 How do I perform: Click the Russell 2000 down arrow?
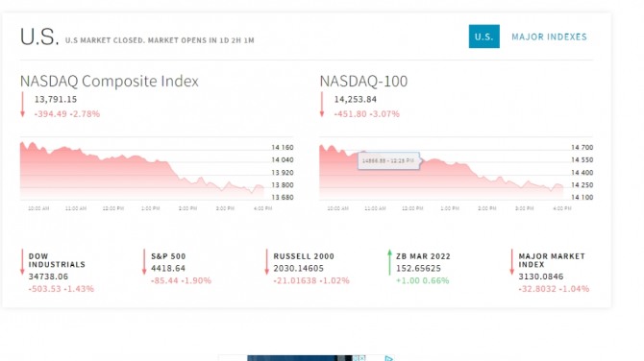click(266, 262)
